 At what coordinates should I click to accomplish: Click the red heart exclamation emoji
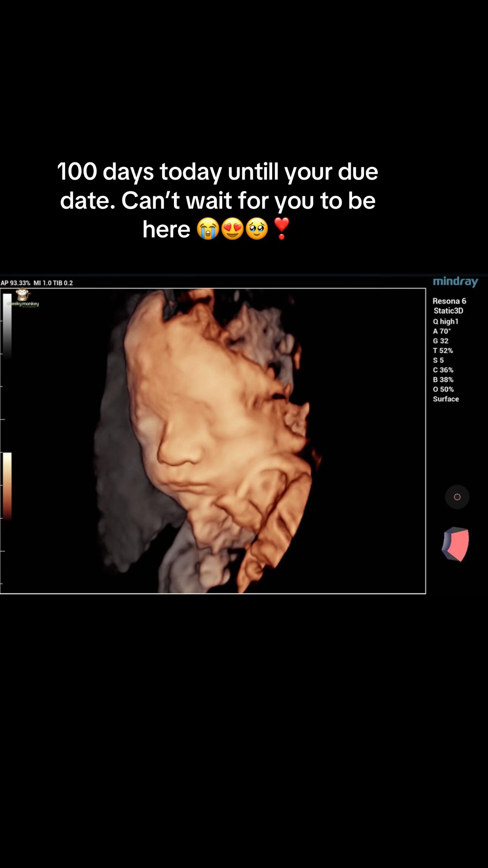tap(281, 229)
